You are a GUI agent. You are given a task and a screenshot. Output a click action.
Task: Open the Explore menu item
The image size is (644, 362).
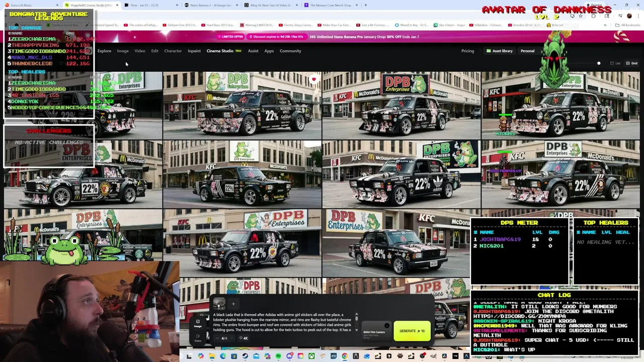point(104,51)
